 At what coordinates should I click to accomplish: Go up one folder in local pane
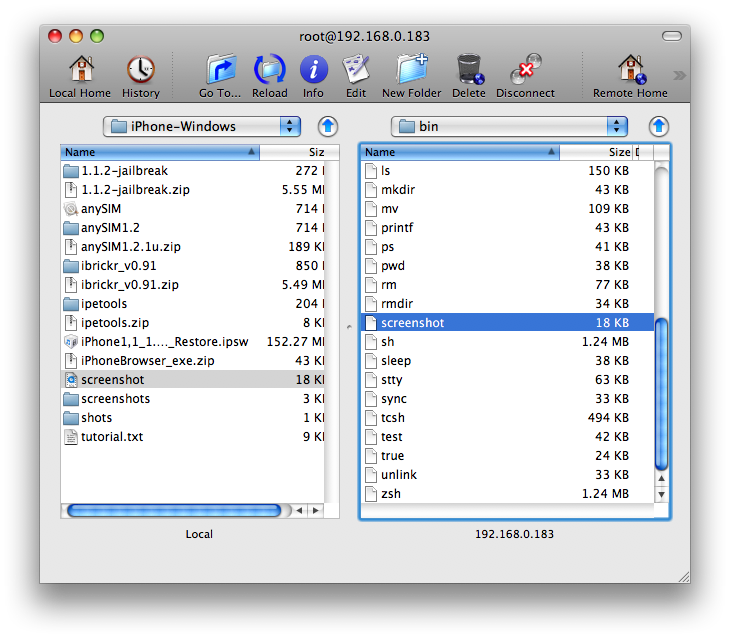pos(328,126)
